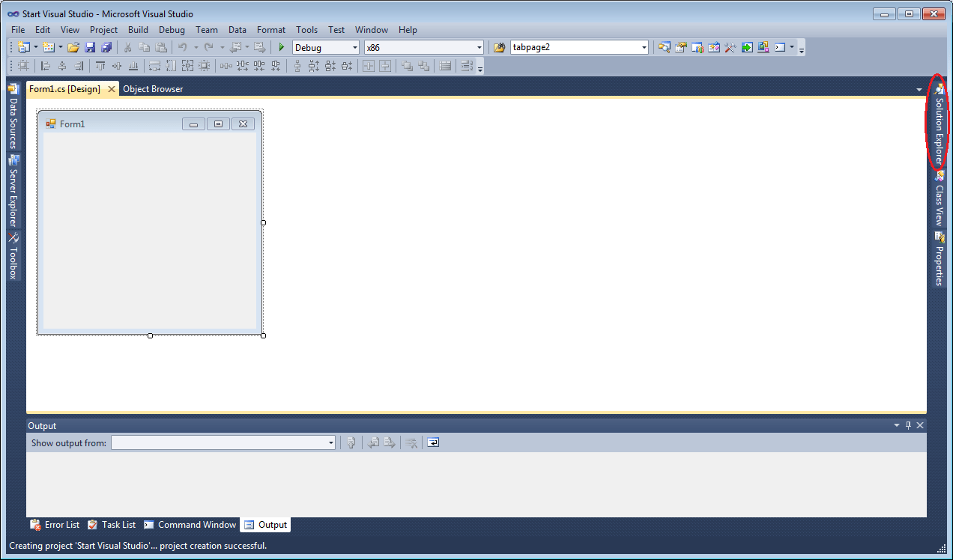Click the Paste clipboard icon
Image resolution: width=953 pixels, height=560 pixels.
click(161, 47)
